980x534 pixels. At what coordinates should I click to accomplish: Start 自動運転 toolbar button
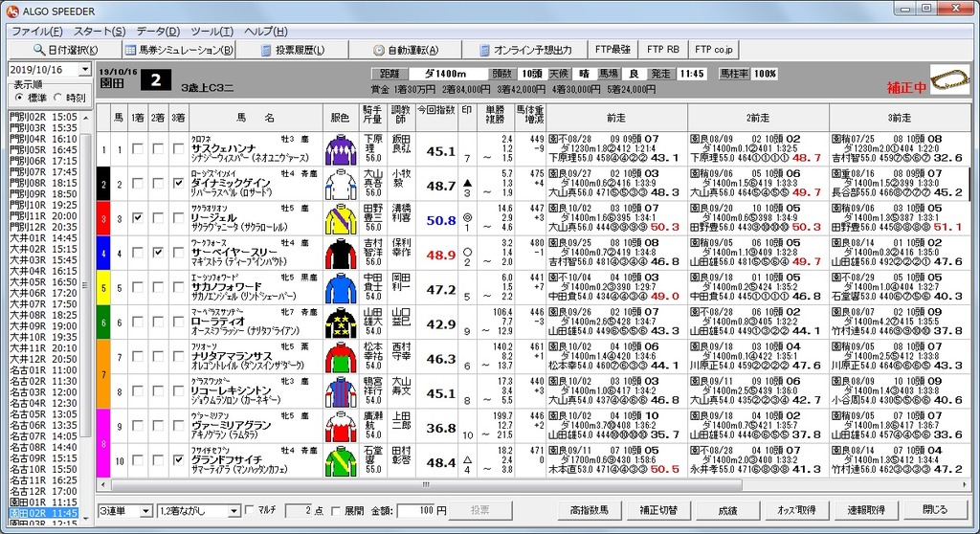click(x=405, y=50)
